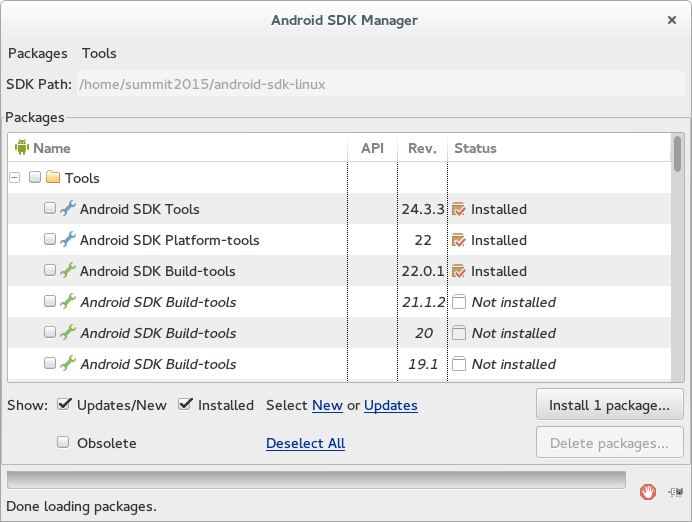The image size is (692, 522).
Task: Sort by the Rev. column header
Action: (x=422, y=148)
